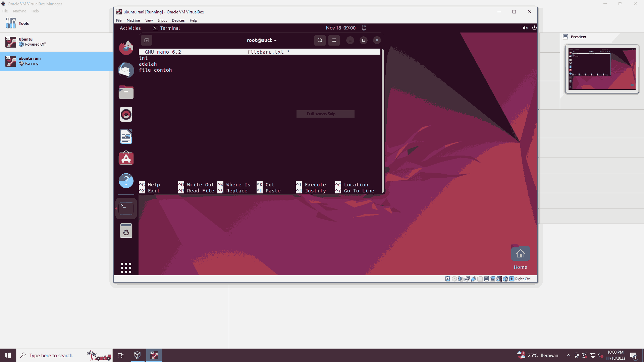The height and width of the screenshot is (362, 644).
Task: Open Firefox from the Ubuntu dock
Action: click(126, 48)
